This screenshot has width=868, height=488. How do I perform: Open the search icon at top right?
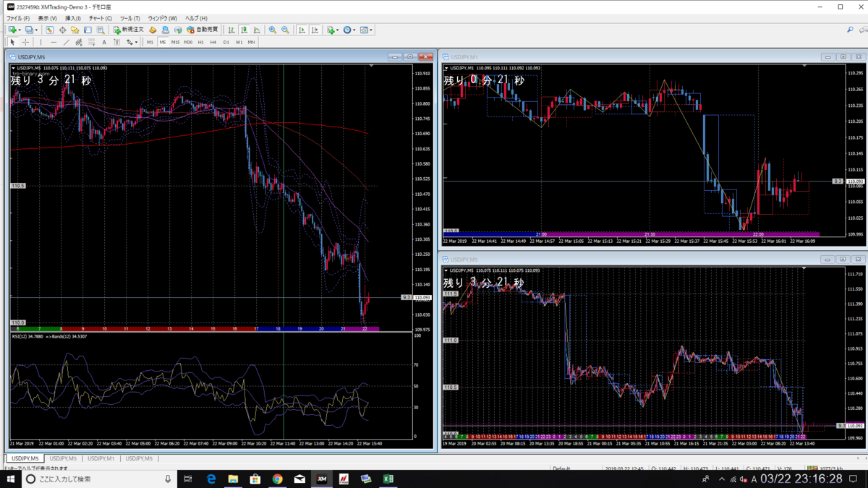(x=850, y=30)
